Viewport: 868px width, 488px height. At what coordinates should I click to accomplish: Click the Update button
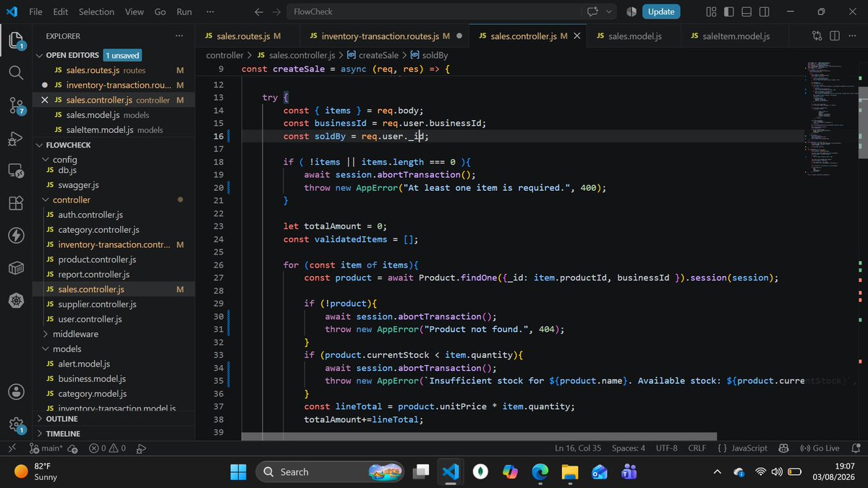point(661,12)
